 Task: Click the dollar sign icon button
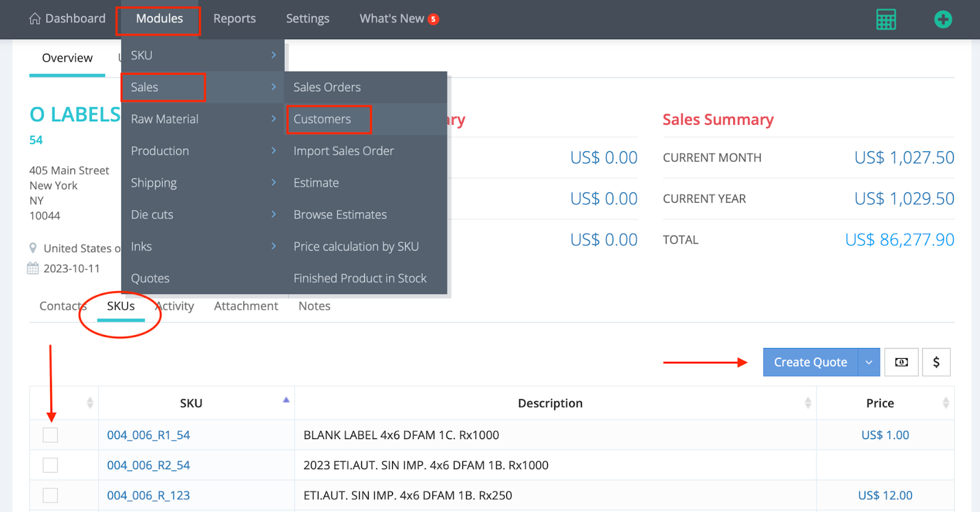click(936, 363)
